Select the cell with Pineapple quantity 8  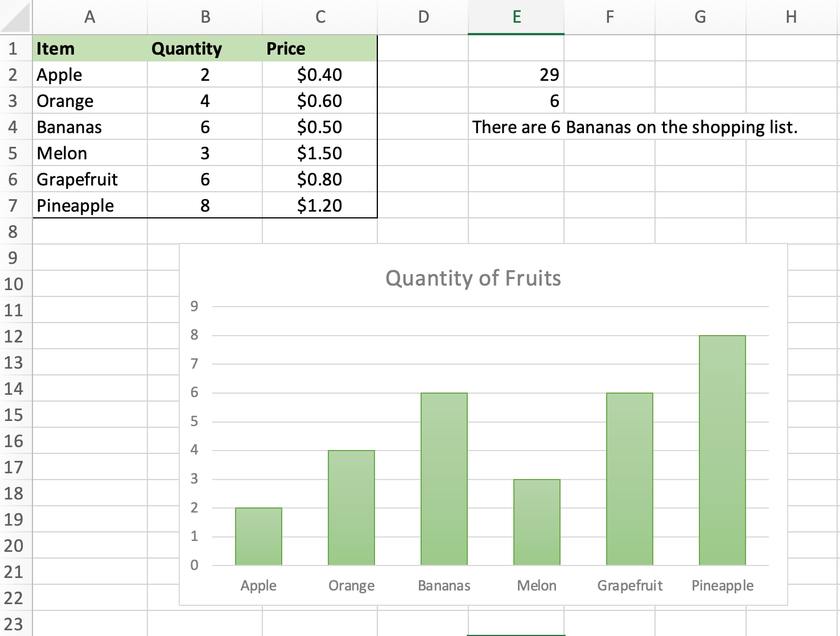coord(205,205)
